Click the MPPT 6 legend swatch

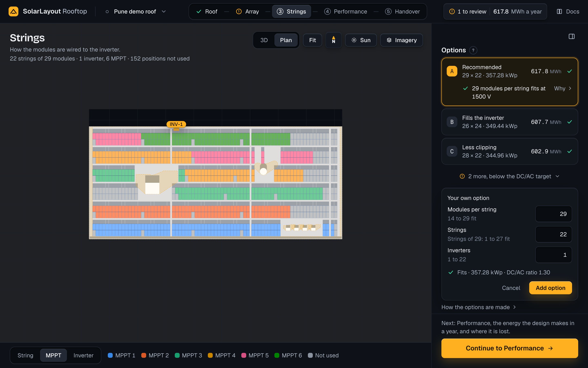point(277,355)
